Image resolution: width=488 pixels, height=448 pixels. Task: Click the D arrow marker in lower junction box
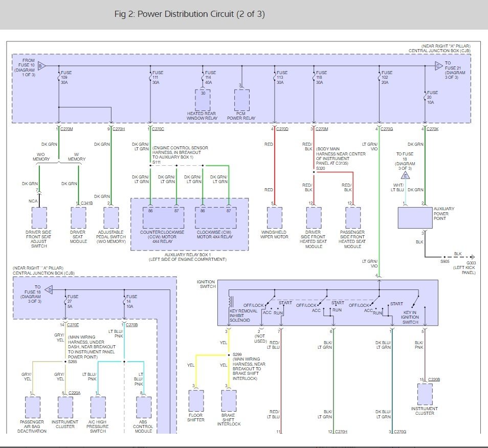pos(49,290)
